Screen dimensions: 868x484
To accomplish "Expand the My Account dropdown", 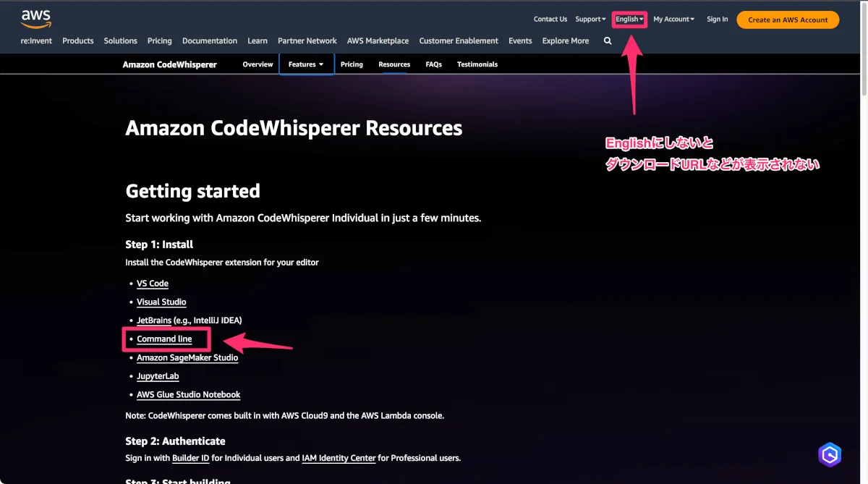I will pyautogui.click(x=673, y=20).
